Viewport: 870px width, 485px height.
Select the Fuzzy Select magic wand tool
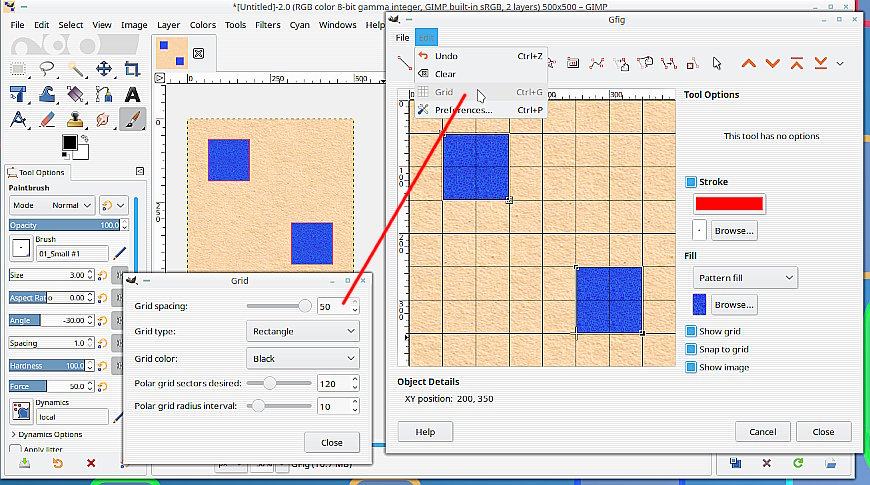[x=75, y=69]
